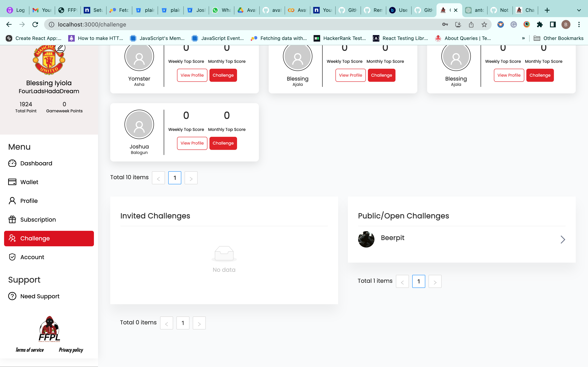Image resolution: width=588 pixels, height=367 pixels.
Task: Open the Wallet menu item
Action: click(29, 182)
